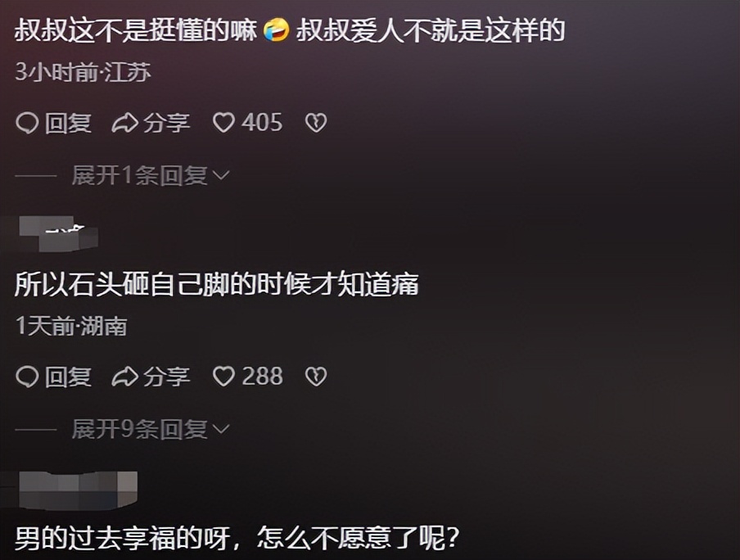The height and width of the screenshot is (560, 740).
Task: Click the laughing emoji in first comment
Action: pos(276,29)
